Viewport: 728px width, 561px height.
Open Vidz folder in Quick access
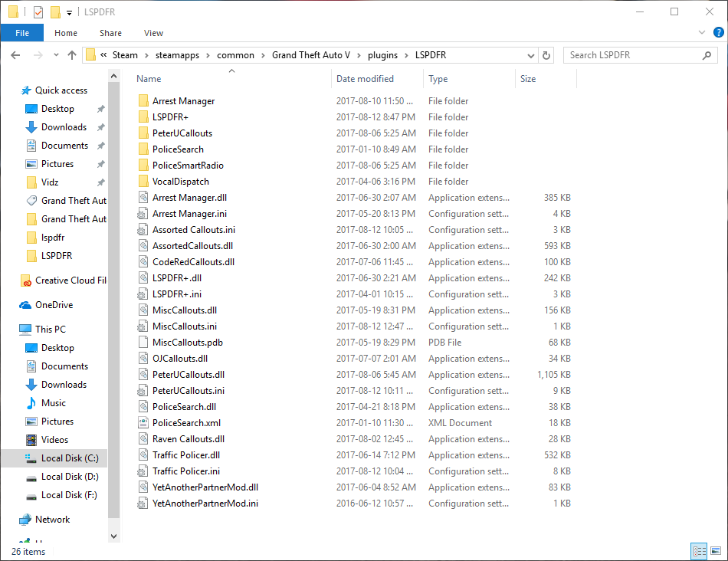pos(42,182)
